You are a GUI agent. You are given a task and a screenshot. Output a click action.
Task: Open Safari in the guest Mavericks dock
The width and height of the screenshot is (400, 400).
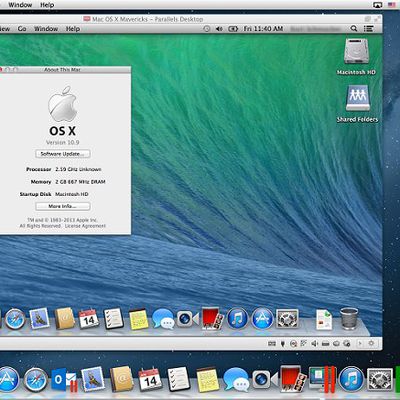tap(15, 319)
